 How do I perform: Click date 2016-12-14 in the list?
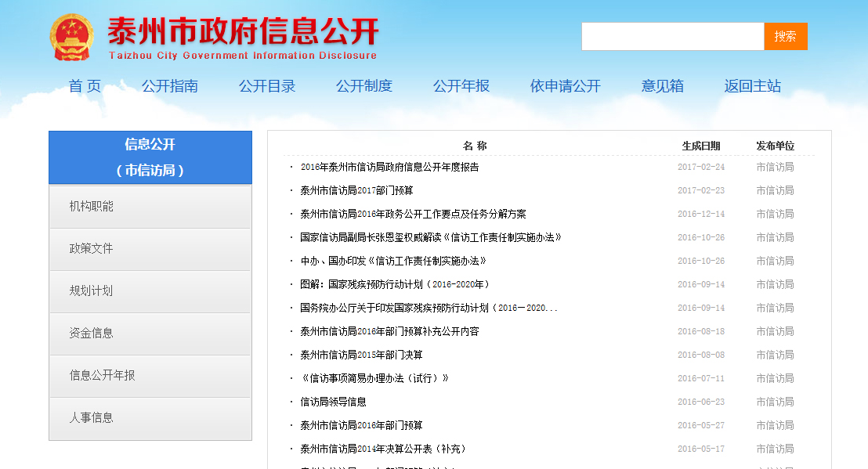click(x=701, y=214)
